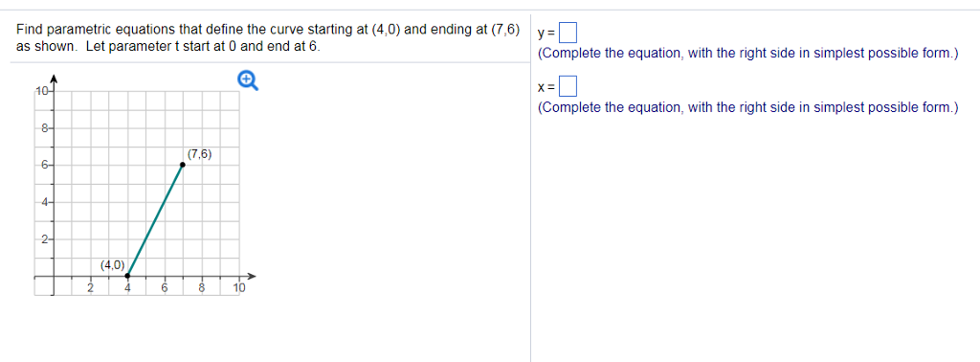The image size is (980, 362).
Task: Click the x-axis tick label 8
Action: [202, 288]
